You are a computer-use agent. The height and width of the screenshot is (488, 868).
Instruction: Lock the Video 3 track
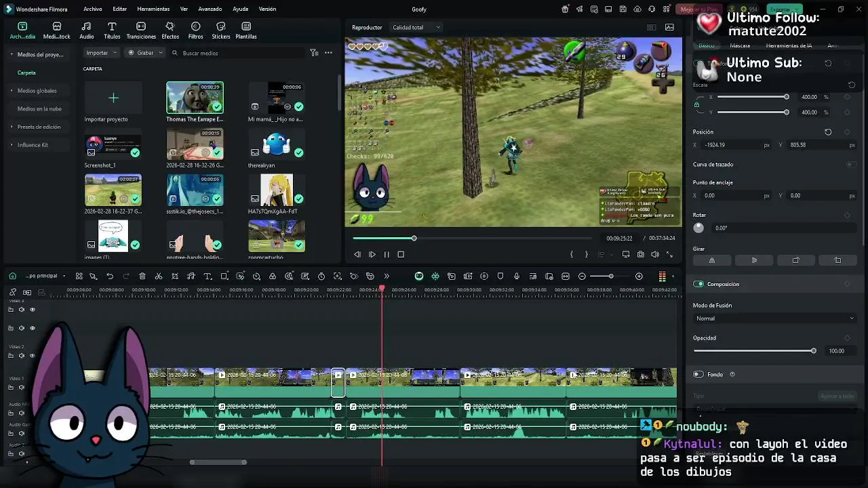pyautogui.click(x=11, y=310)
